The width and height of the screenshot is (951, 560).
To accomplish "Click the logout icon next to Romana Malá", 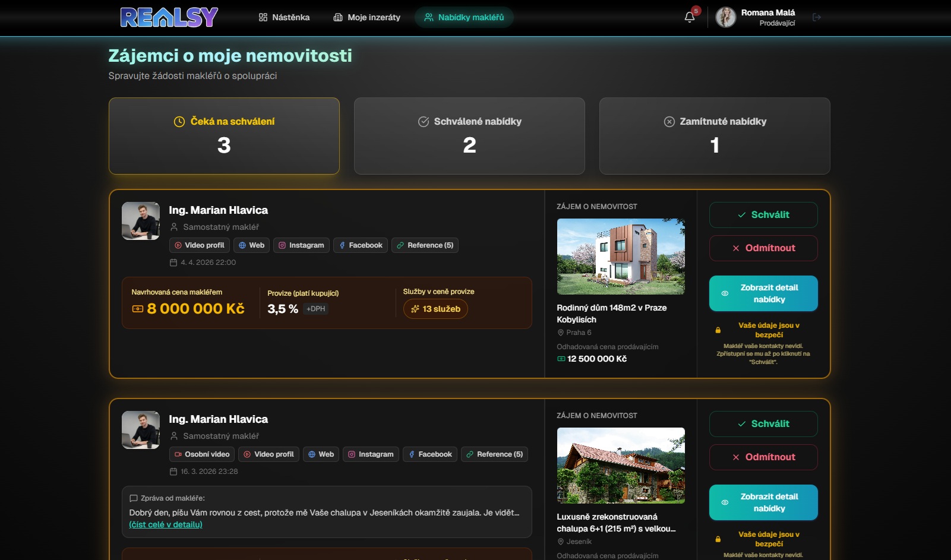I will click(817, 17).
